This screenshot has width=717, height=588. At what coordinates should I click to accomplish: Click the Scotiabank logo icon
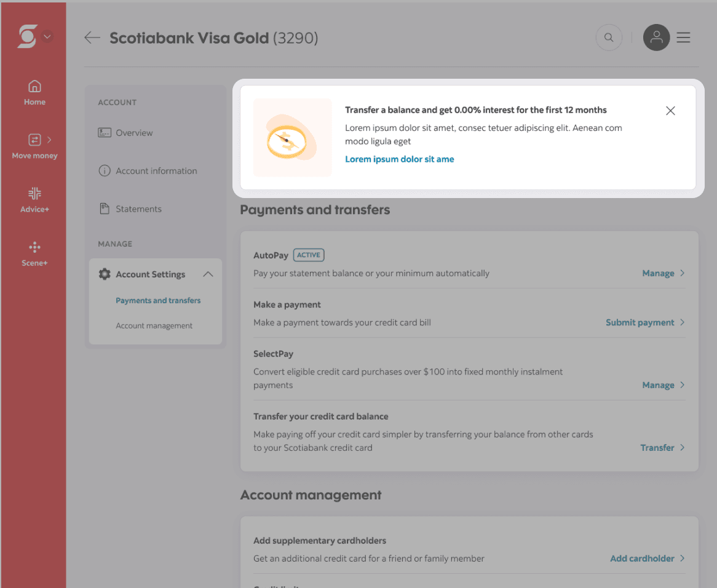(x=27, y=36)
